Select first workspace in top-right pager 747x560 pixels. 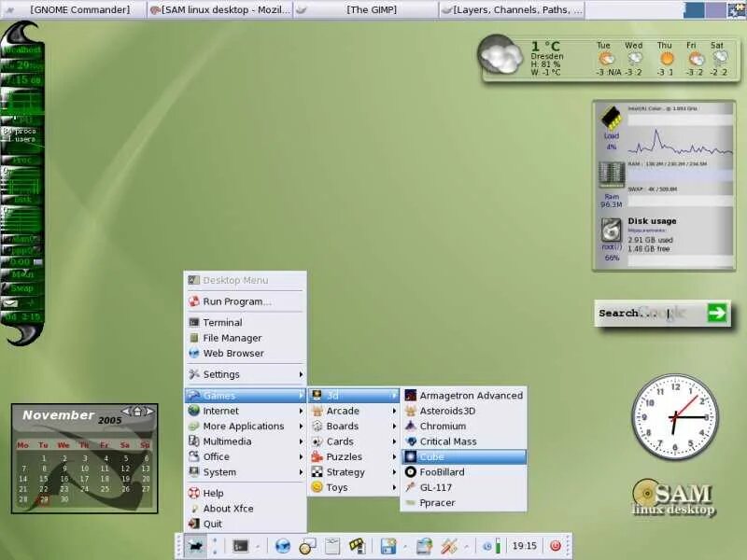click(694, 10)
